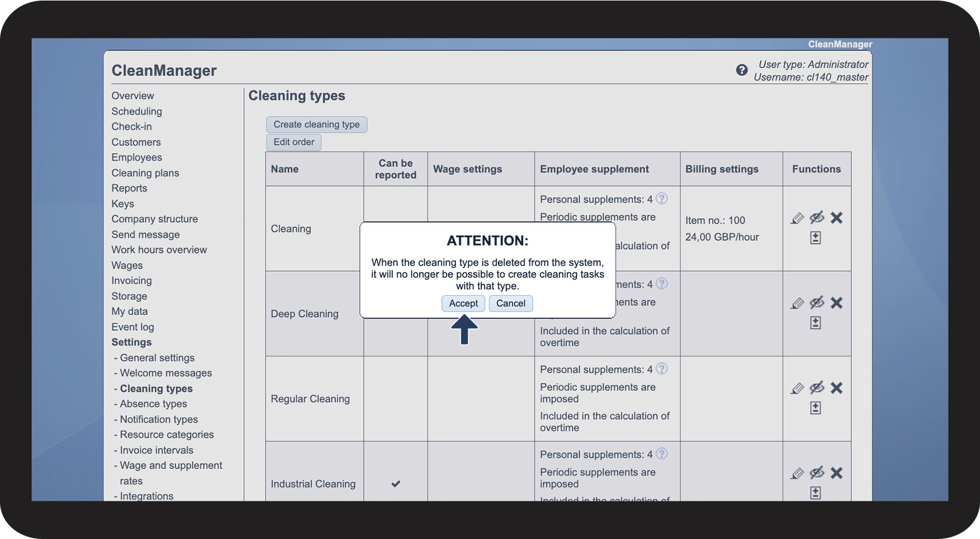The height and width of the screenshot is (539, 980).
Task: Hide the Cleaning type via crossed-eye icon
Action: pyautogui.click(x=817, y=218)
